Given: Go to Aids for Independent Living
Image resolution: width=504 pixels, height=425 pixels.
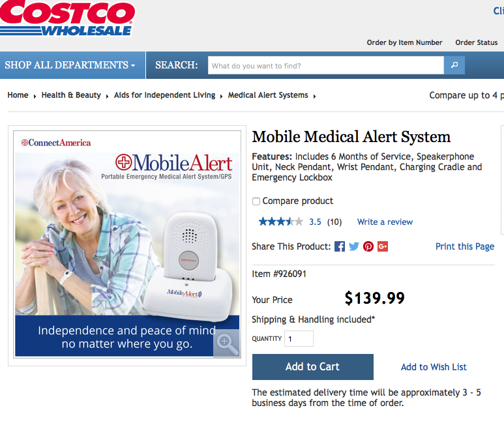Looking at the screenshot, I should 164,95.
